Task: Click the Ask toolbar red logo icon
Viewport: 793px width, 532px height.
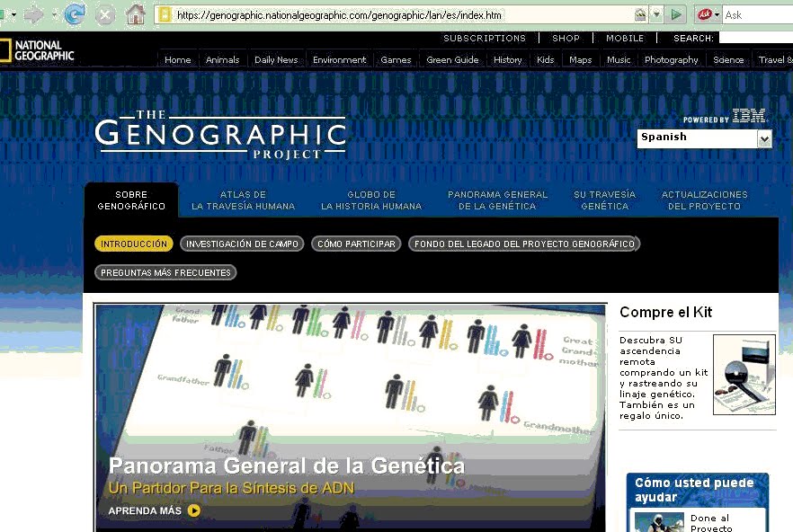Action: tap(705, 14)
